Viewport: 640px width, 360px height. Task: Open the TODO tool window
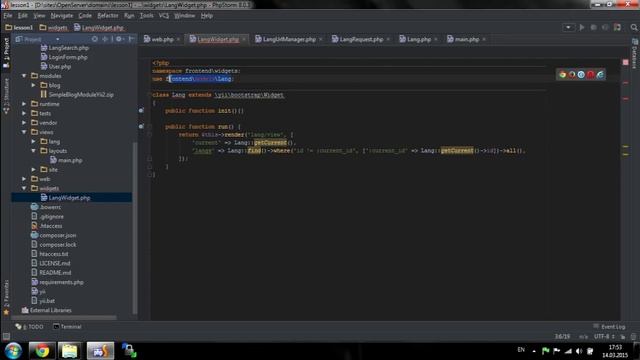pos(29,327)
